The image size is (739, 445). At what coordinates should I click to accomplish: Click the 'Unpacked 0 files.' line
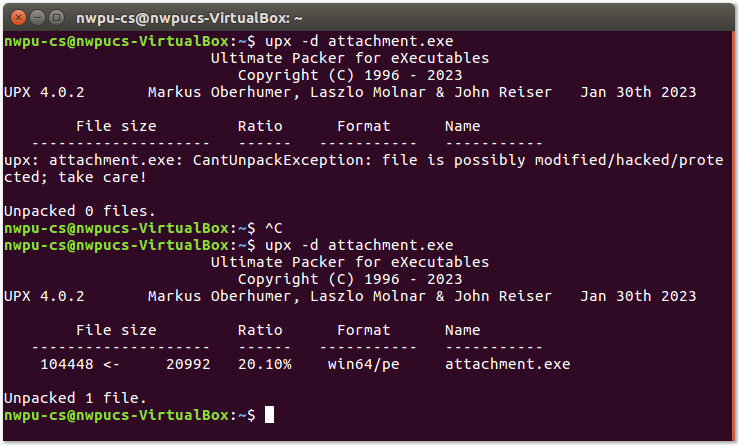coord(79,211)
